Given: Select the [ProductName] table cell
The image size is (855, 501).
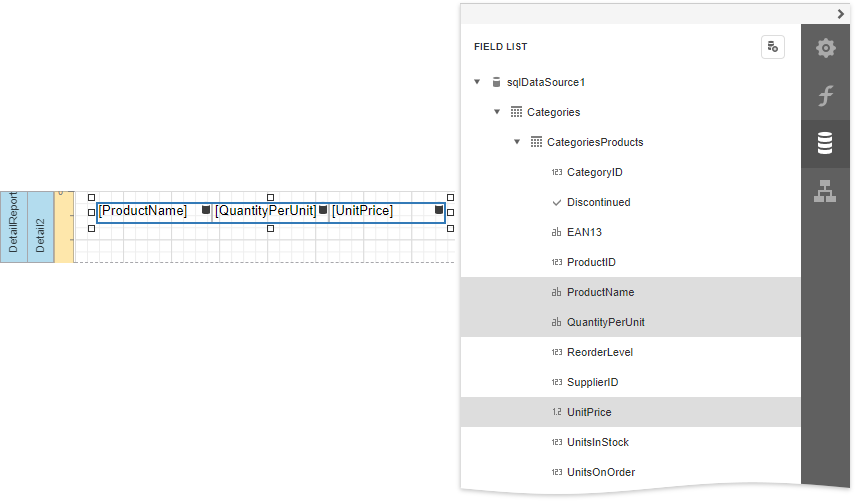Looking at the screenshot, I should [145, 211].
